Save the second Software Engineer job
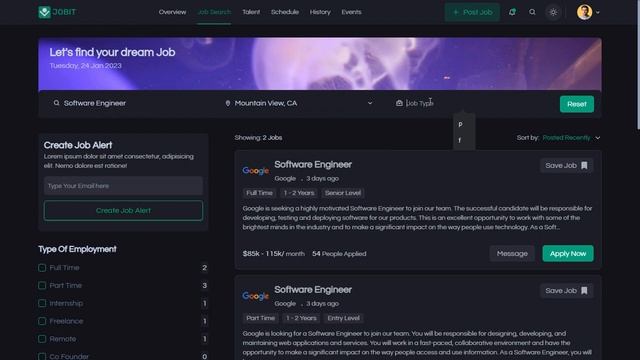640x360 pixels. (567, 291)
